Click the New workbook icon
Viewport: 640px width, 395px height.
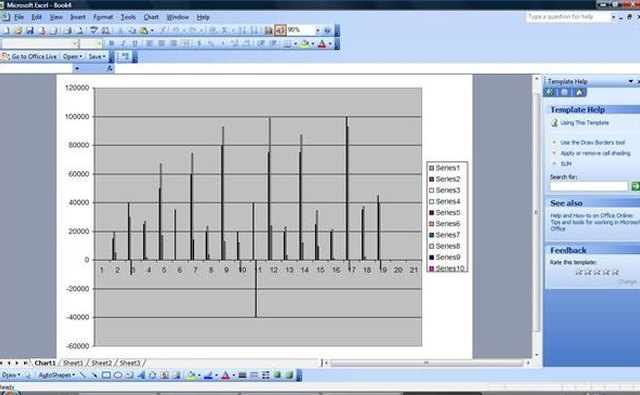click(6, 31)
